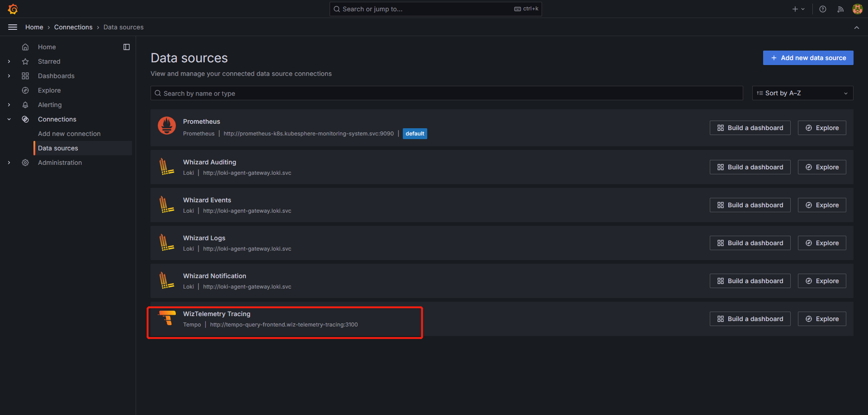This screenshot has width=868, height=415.
Task: Click the Loki icon beside Whizard Auditing
Action: coord(167,166)
